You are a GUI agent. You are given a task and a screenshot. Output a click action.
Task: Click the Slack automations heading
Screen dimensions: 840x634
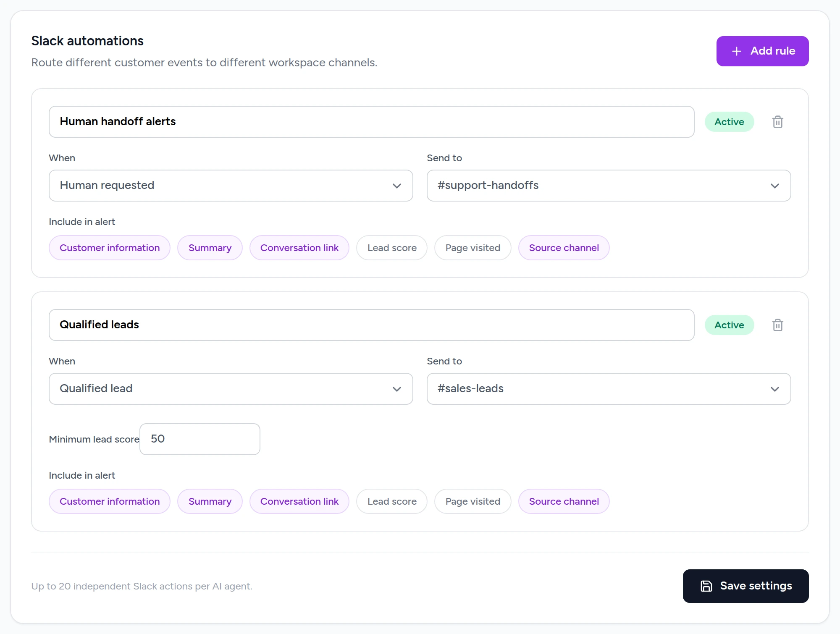pyautogui.click(x=87, y=41)
